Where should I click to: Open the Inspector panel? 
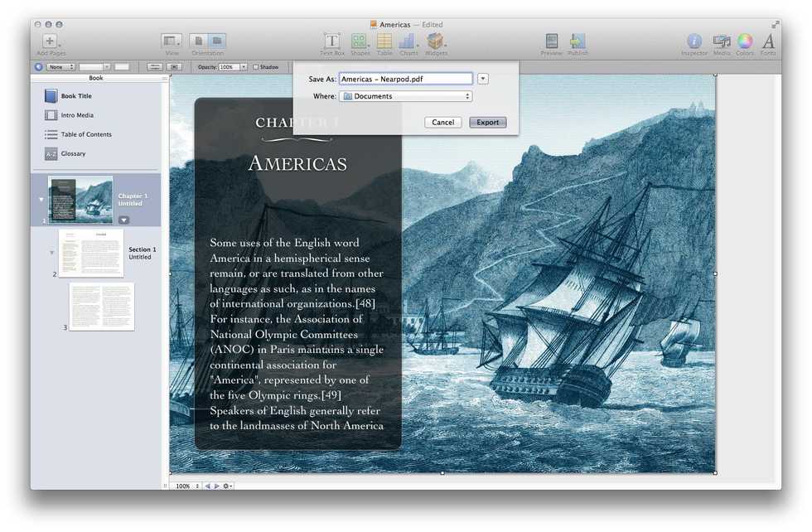[x=694, y=41]
